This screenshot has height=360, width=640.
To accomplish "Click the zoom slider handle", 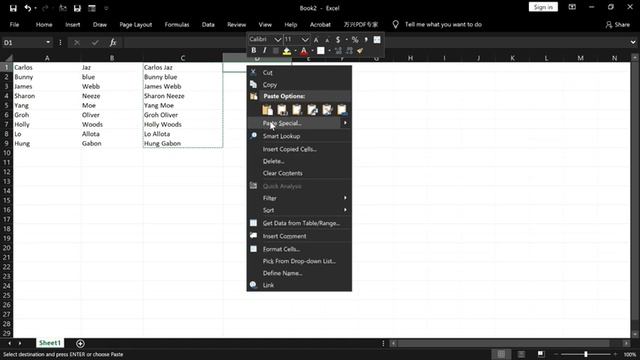I will [x=586, y=354].
